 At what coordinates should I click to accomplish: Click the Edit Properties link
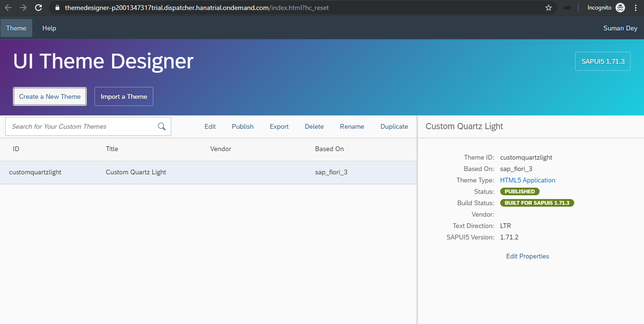pos(527,256)
